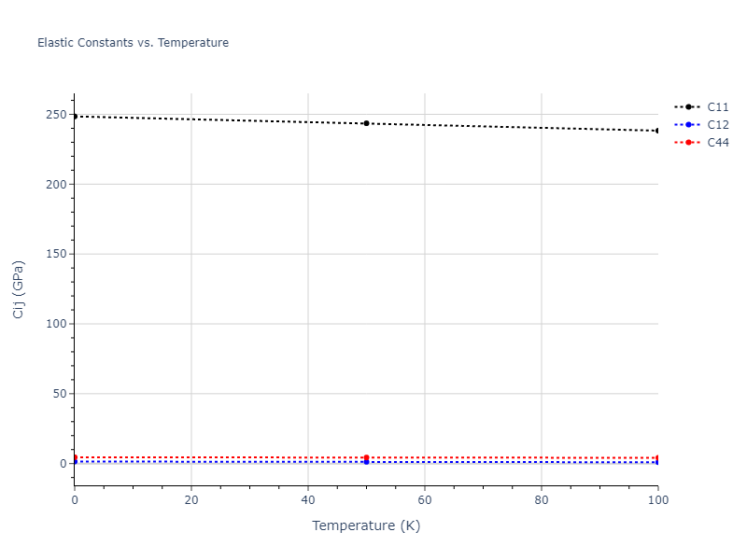Toggle the C44 series legend label
This screenshot has width=747, height=560.
(717, 143)
